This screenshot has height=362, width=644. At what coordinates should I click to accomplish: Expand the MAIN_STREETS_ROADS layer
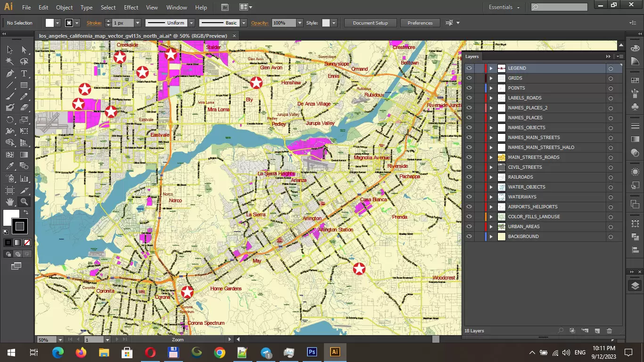pos(491,157)
